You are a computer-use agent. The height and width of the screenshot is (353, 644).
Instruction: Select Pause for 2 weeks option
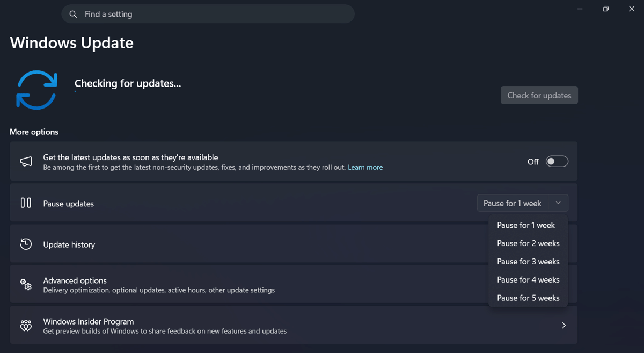click(528, 243)
